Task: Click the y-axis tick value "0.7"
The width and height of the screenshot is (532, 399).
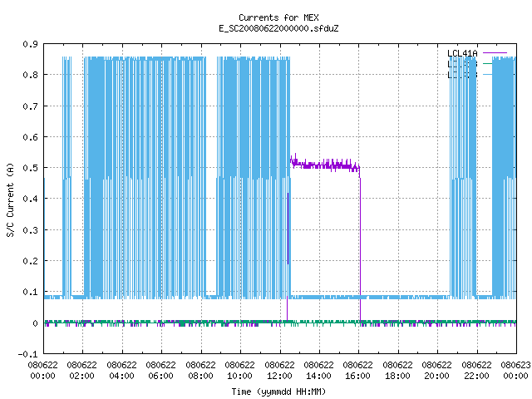Action: click(30, 106)
